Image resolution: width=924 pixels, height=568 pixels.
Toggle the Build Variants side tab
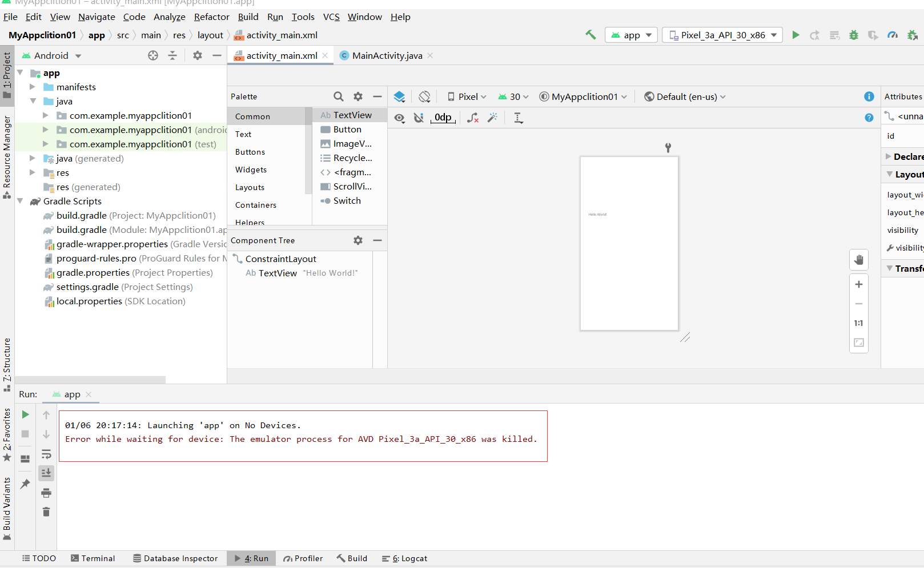(7, 509)
